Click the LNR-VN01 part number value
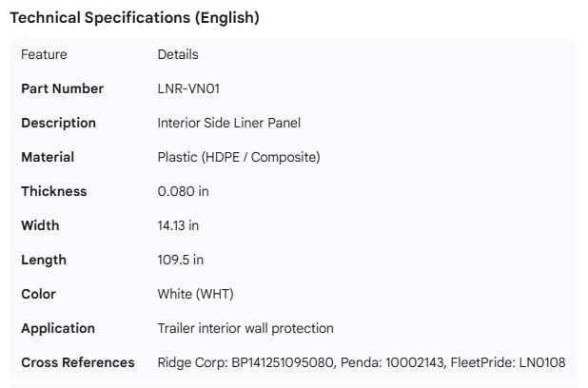588x388 pixels. [x=189, y=88]
